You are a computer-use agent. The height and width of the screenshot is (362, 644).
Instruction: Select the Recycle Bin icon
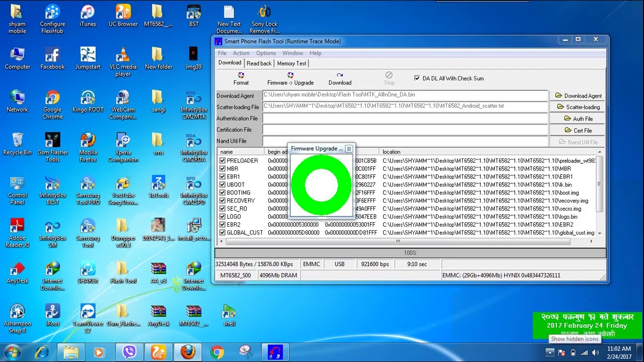pyautogui.click(x=17, y=144)
